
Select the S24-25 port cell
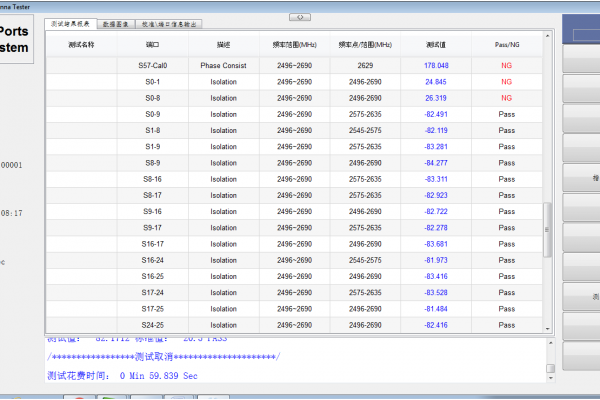[153, 325]
